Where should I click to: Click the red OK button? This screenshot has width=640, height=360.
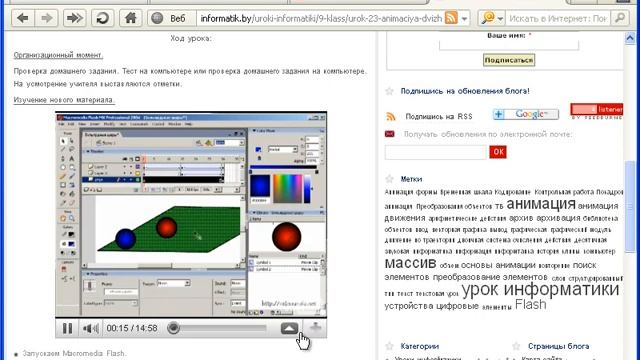pyautogui.click(x=498, y=152)
